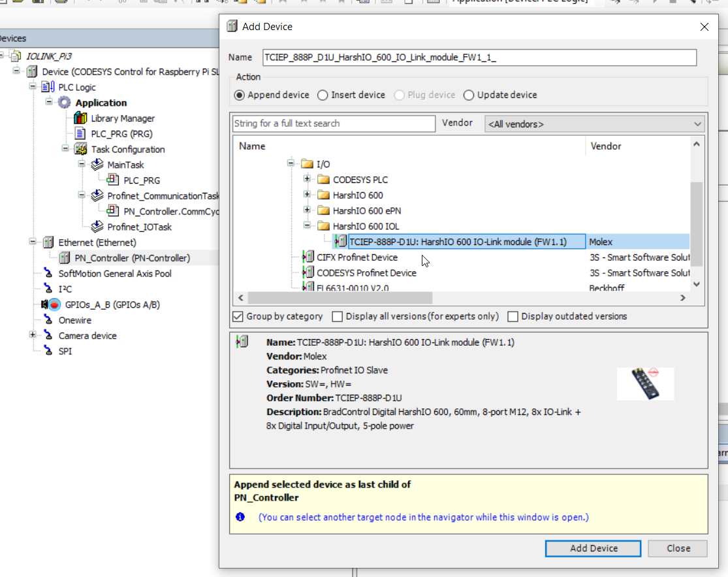Click the blue info icon in hint box
The width and height of the screenshot is (728, 577).
pos(240,517)
